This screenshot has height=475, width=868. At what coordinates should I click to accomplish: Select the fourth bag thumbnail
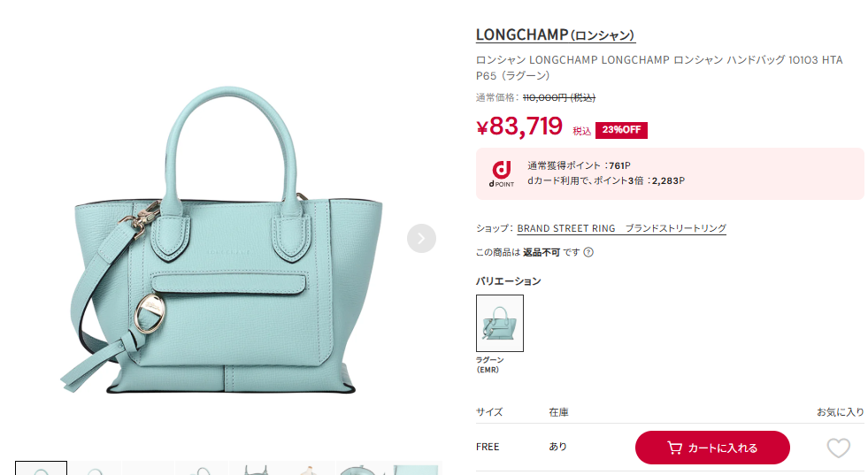pos(202,468)
